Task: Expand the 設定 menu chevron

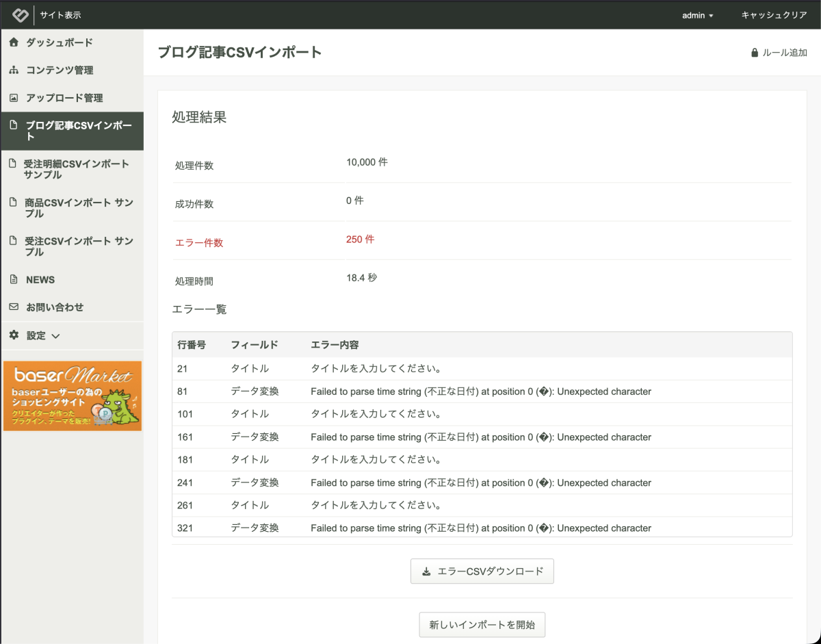Action: point(56,336)
